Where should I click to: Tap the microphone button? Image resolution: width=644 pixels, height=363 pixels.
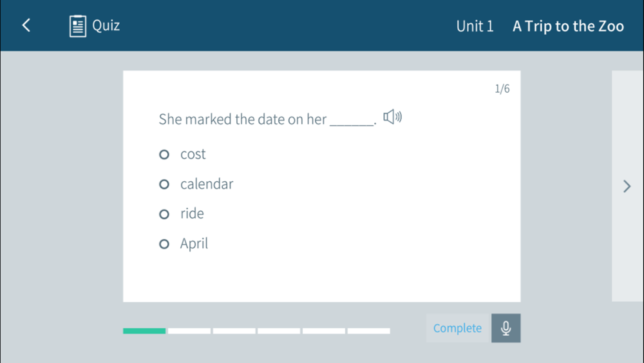point(506,328)
